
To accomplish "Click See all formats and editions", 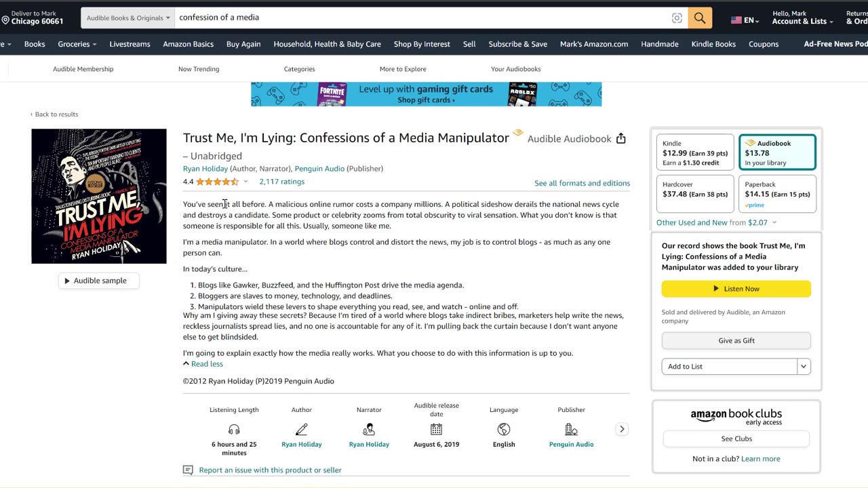I will [x=582, y=183].
